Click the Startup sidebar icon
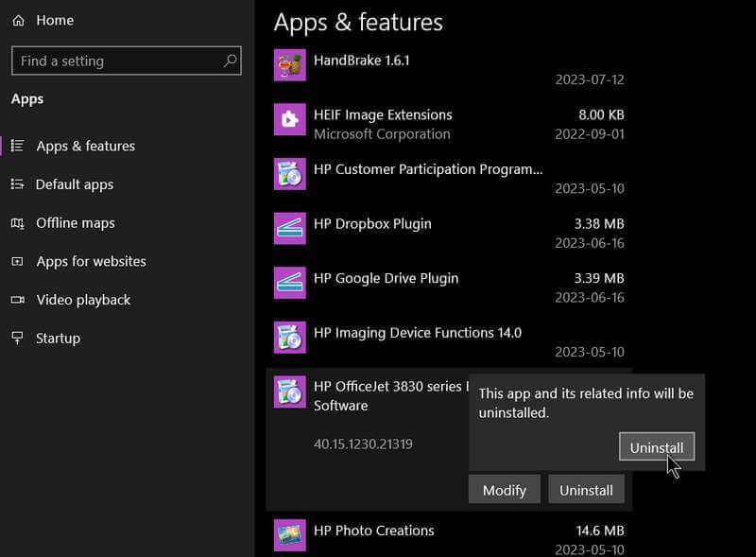Image resolution: width=756 pixels, height=557 pixels. [x=17, y=339]
